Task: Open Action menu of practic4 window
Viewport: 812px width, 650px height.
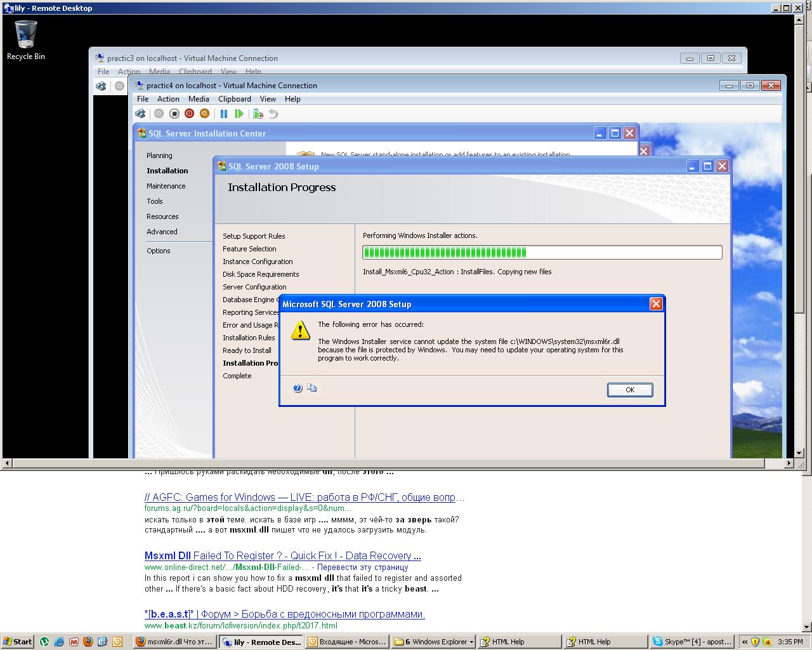Action: click(x=168, y=99)
